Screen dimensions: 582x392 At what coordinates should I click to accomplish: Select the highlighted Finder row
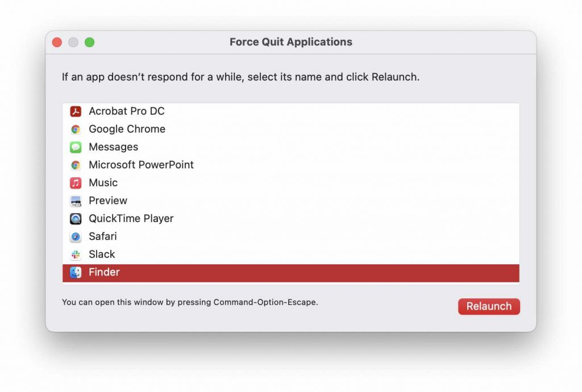point(290,273)
